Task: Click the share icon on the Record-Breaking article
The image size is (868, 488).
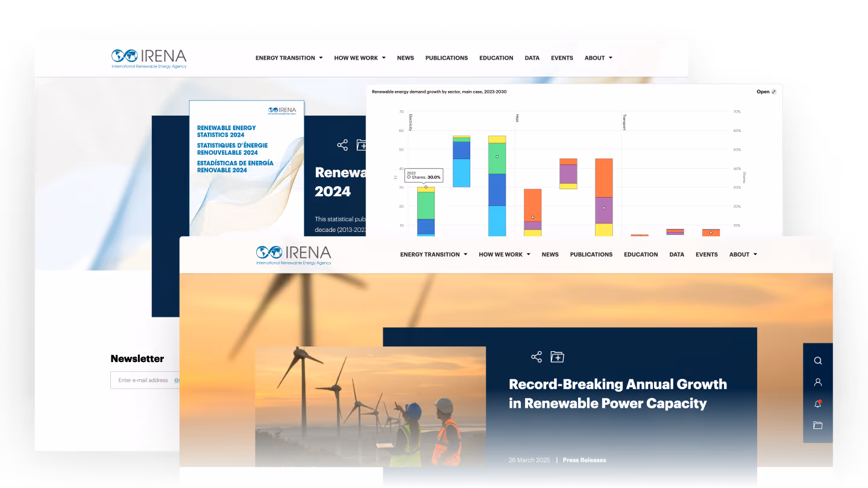Action: click(536, 357)
